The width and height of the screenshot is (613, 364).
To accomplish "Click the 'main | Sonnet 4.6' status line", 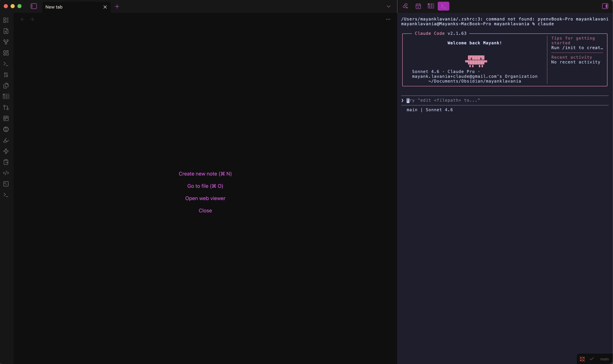I will click(430, 110).
